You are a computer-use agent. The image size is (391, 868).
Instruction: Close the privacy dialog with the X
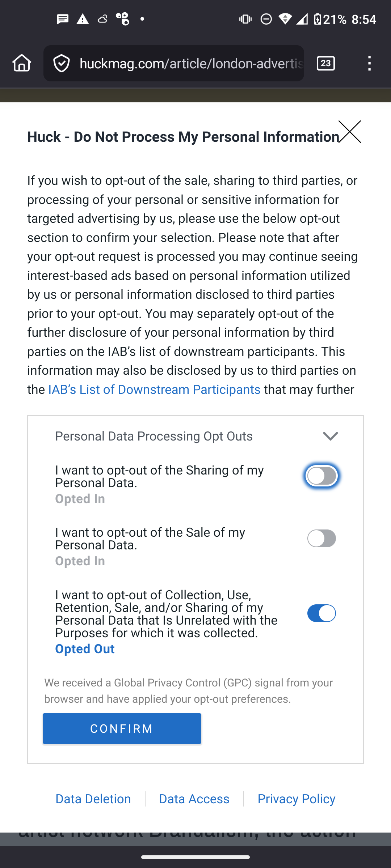(x=350, y=132)
